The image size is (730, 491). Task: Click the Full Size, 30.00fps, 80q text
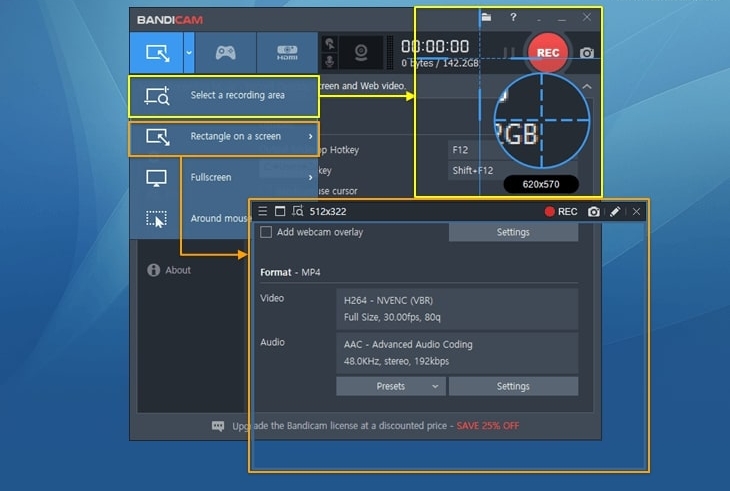392,317
